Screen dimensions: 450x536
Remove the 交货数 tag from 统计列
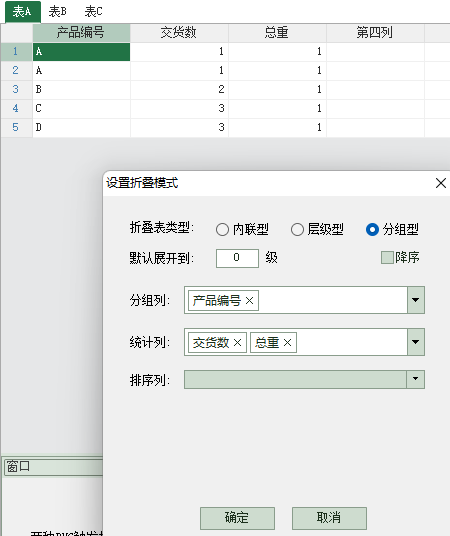[x=237, y=343]
